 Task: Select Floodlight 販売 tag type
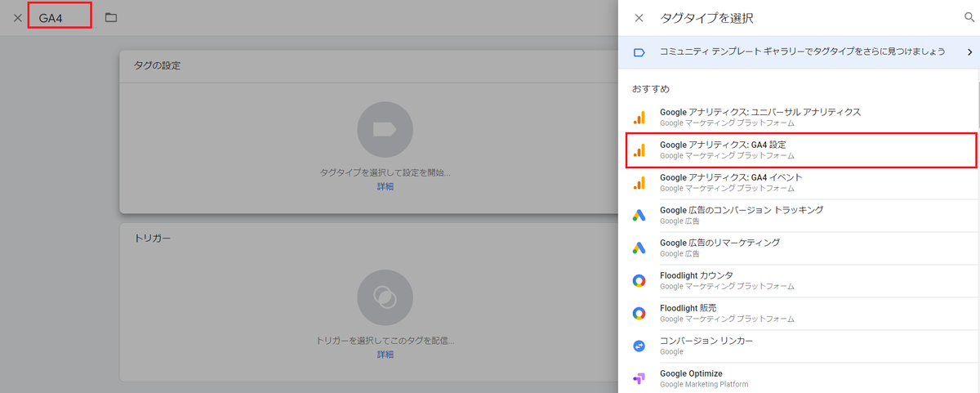click(800, 313)
